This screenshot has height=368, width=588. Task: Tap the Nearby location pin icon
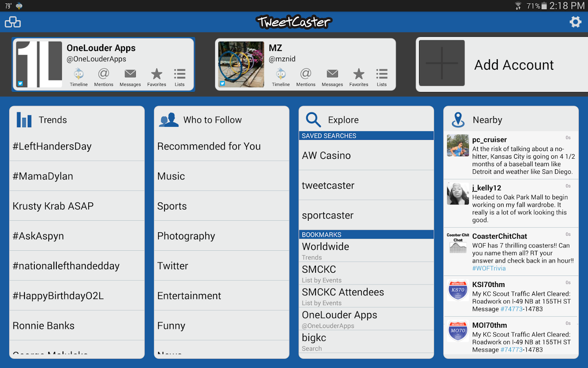(458, 120)
